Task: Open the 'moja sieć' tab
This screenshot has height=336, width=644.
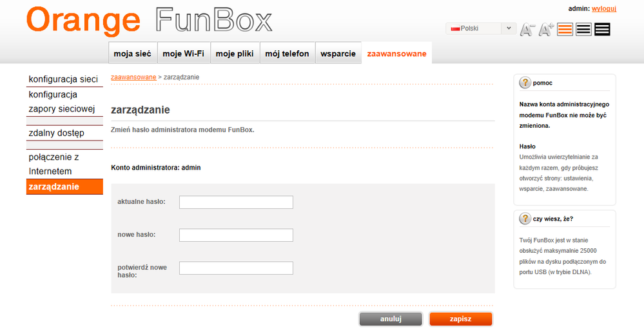Action: pos(132,54)
